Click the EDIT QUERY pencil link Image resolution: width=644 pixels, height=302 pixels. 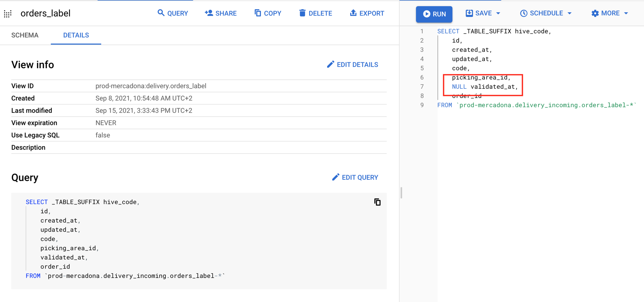[355, 177]
